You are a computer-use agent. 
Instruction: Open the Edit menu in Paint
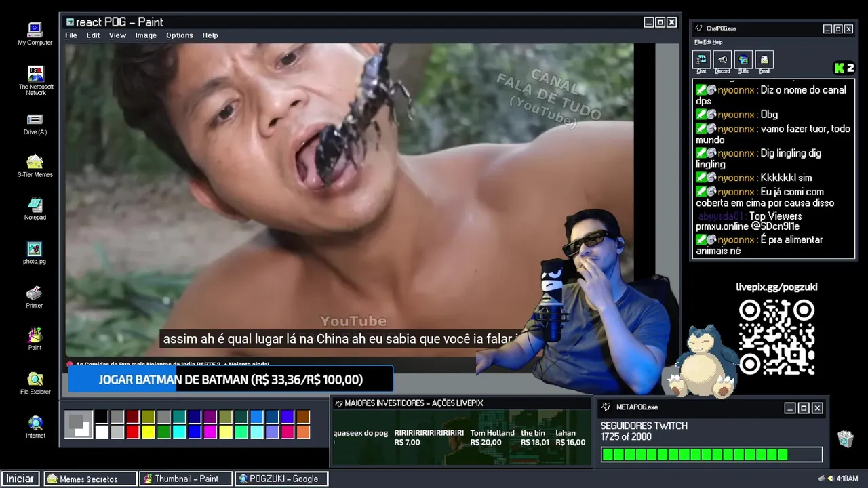tap(93, 35)
